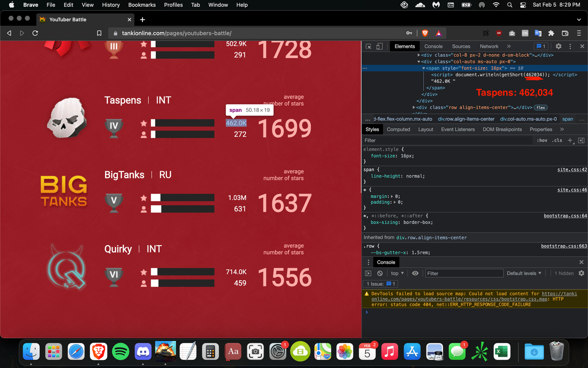Click the issues counter badge in the DevTools toolbar

pyautogui.click(x=541, y=46)
